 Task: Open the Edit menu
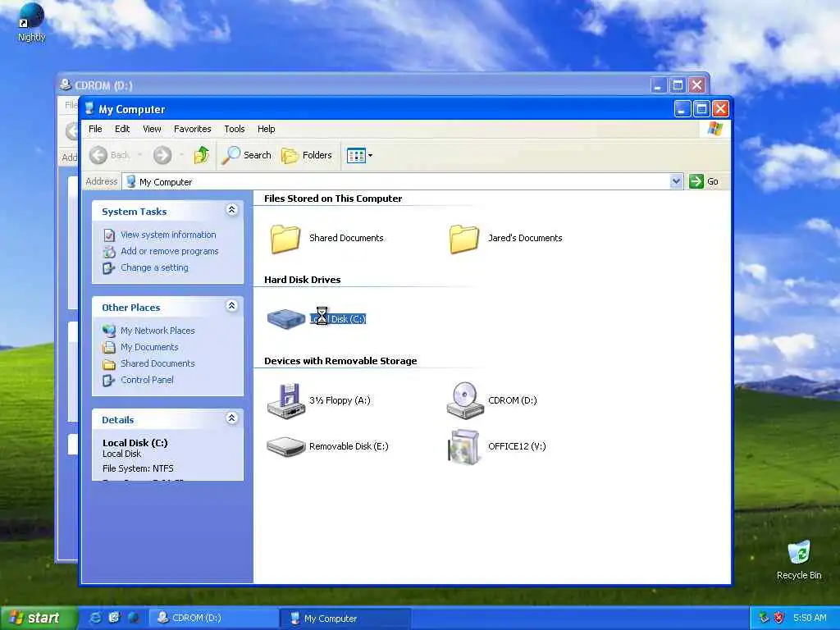tap(122, 129)
